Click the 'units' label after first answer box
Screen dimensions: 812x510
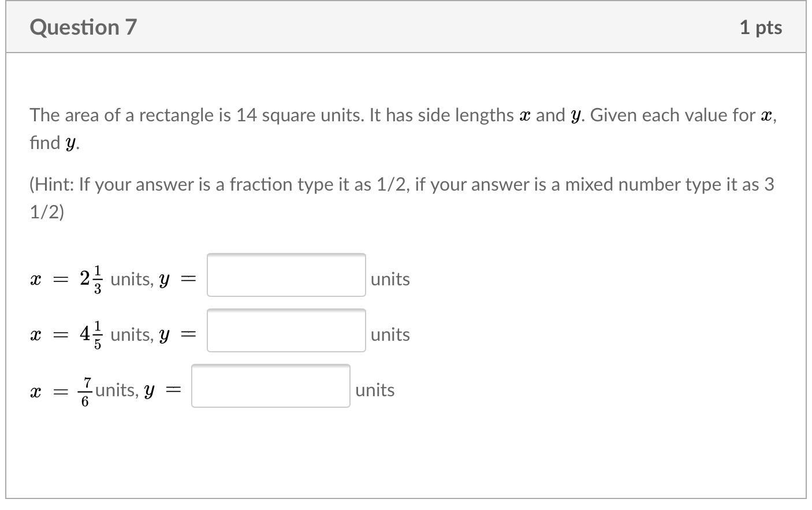click(390, 279)
